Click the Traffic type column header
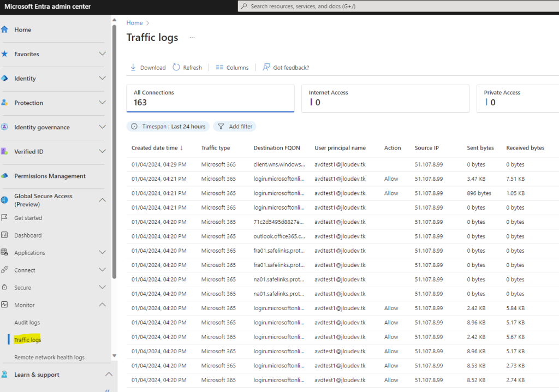Image resolution: width=559 pixels, height=392 pixels. coord(215,148)
